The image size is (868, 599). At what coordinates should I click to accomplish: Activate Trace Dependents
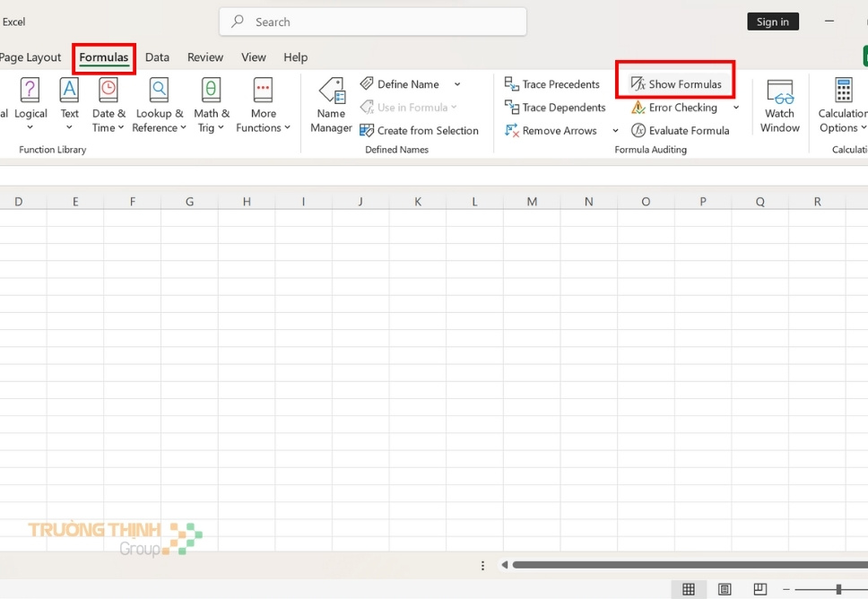[x=555, y=107]
